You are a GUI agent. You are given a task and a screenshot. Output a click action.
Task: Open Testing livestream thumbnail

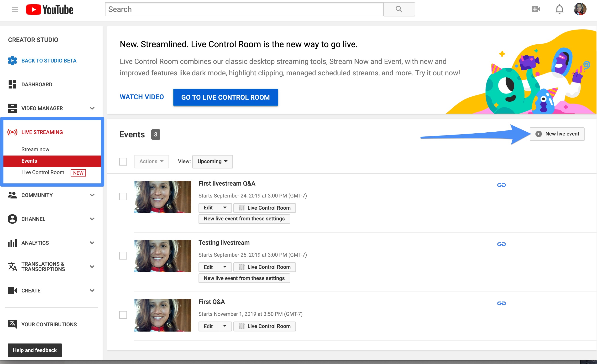[x=162, y=256]
